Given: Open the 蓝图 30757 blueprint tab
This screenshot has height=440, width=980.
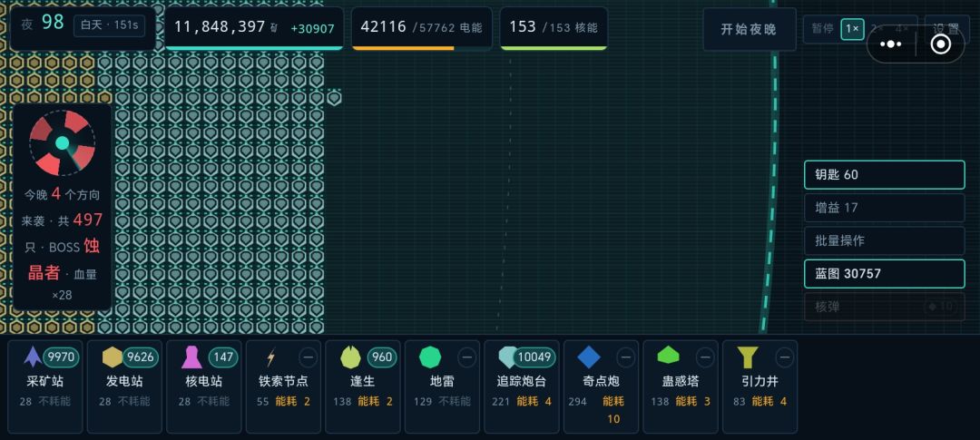Looking at the screenshot, I should pos(885,274).
